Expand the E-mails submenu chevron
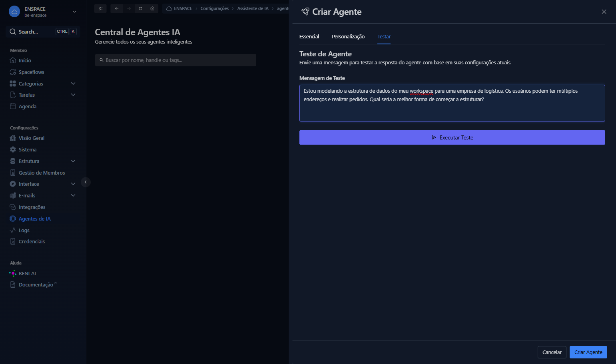The height and width of the screenshot is (364, 616). coord(73,195)
